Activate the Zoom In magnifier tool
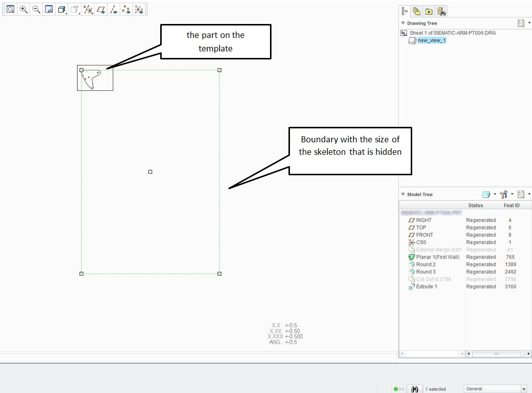The height and width of the screenshot is (393, 532). (23, 9)
